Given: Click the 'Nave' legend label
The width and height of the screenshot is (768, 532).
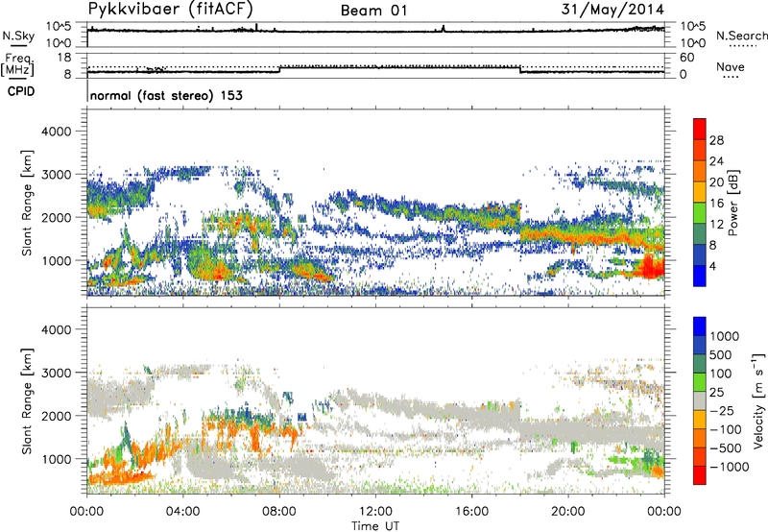Looking at the screenshot, I should 731,66.
